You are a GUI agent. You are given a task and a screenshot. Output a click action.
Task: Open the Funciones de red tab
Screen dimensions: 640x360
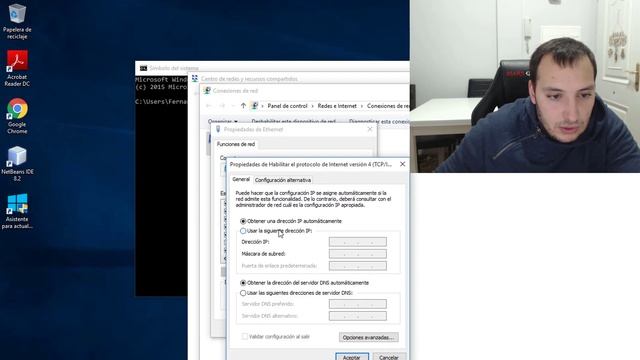point(236,144)
